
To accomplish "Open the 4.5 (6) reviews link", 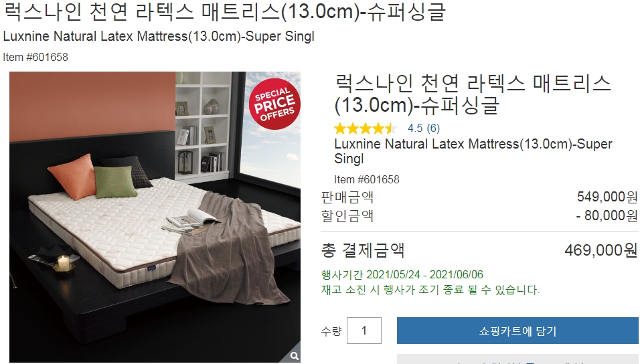I will 424,128.
